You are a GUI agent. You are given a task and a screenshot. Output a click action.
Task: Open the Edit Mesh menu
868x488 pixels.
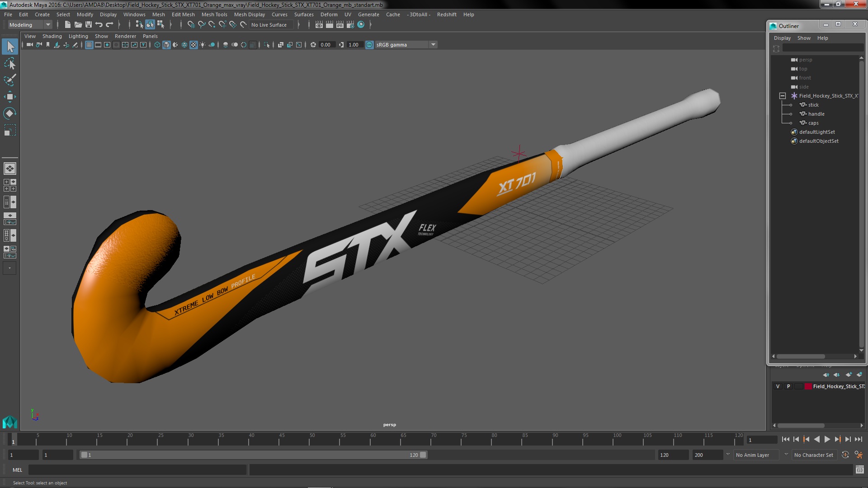pos(183,14)
